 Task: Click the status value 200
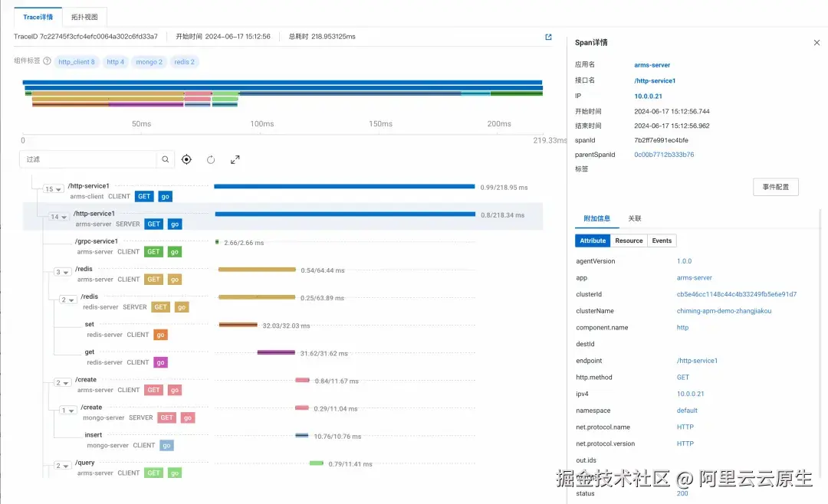pyautogui.click(x=682, y=493)
